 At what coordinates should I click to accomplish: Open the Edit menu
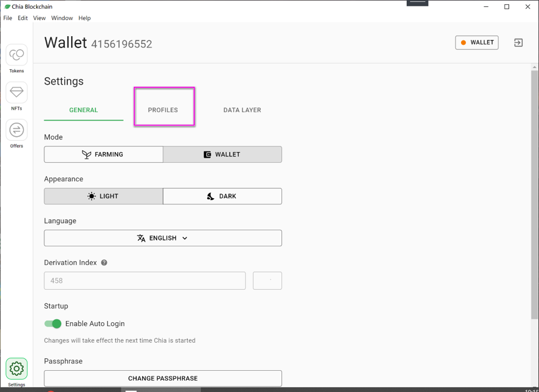(22, 18)
